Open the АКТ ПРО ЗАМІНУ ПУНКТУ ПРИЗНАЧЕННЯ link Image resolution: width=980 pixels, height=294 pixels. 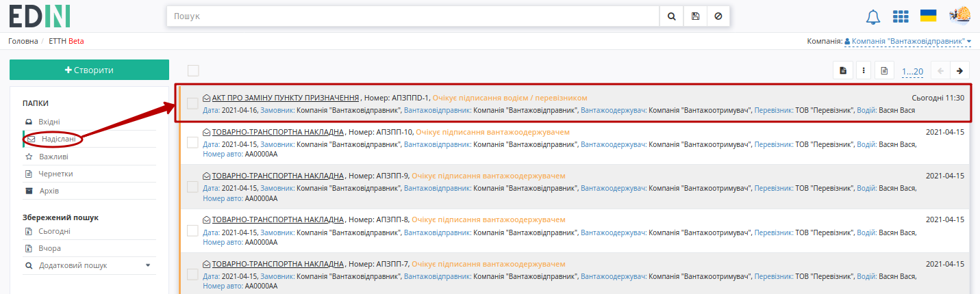[286, 98]
